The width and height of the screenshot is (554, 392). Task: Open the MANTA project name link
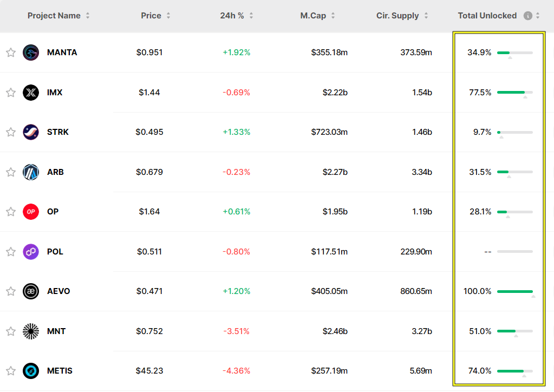pyautogui.click(x=62, y=53)
